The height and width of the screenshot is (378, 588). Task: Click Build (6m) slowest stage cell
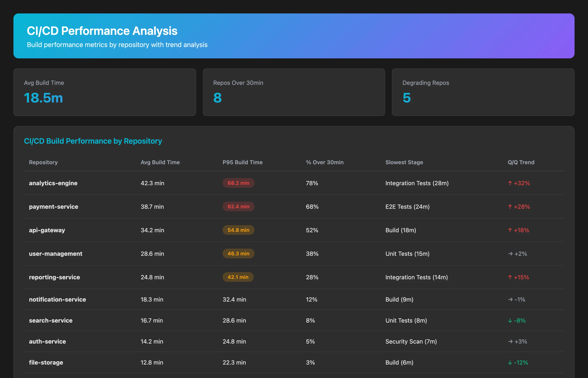click(399, 362)
